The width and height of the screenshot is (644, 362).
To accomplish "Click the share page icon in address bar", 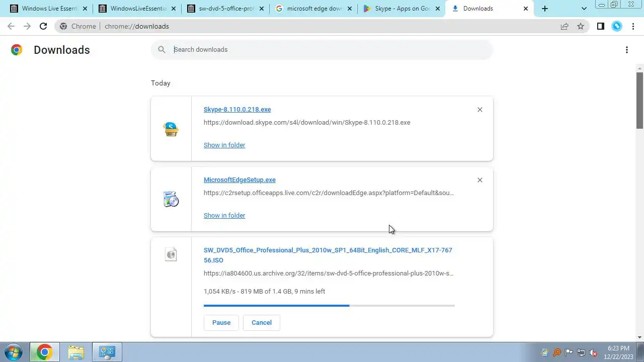I will tap(565, 26).
